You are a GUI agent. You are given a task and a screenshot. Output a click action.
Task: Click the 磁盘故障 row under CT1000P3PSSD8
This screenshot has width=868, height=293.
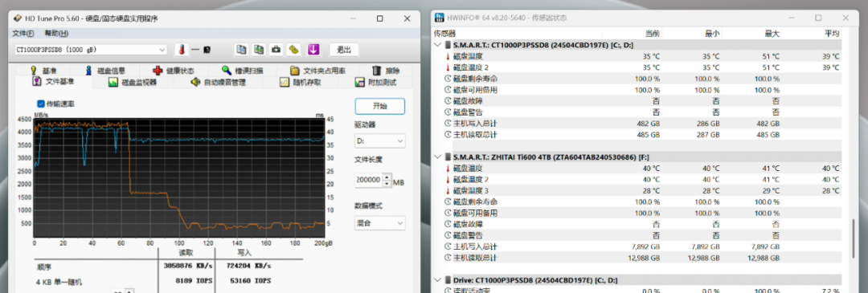637,100
